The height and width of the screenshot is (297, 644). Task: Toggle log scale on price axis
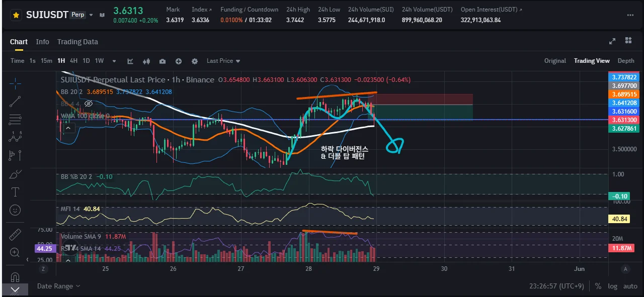click(612, 286)
